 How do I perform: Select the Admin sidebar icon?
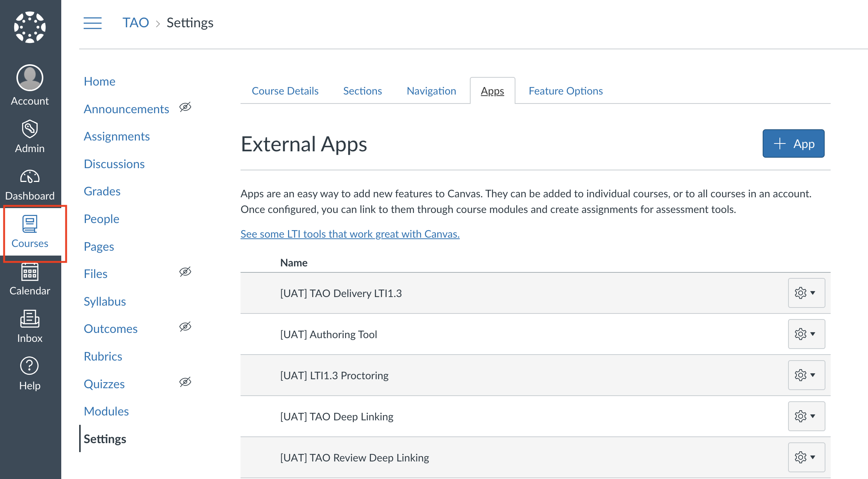click(30, 136)
